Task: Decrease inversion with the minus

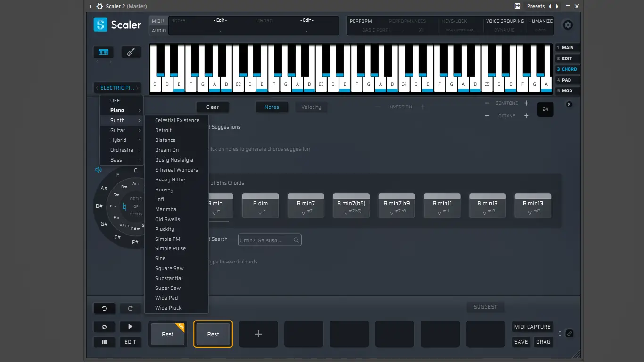Action: tap(377, 107)
